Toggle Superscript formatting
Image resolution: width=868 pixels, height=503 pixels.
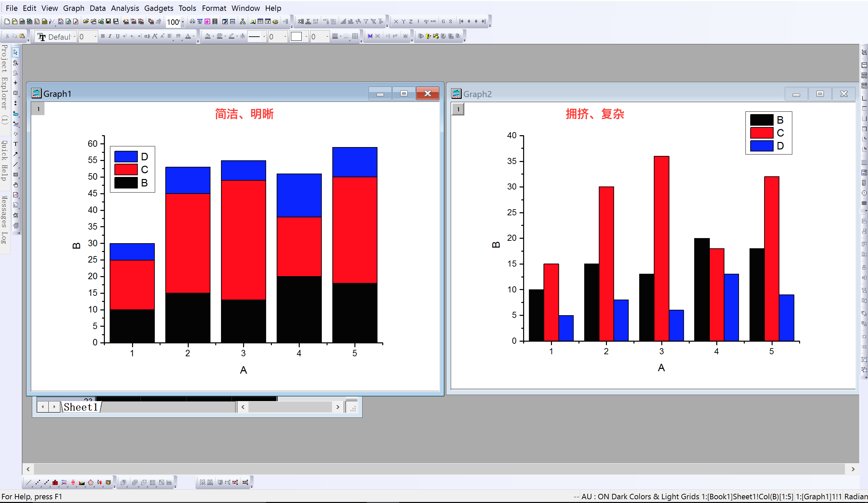(x=125, y=36)
